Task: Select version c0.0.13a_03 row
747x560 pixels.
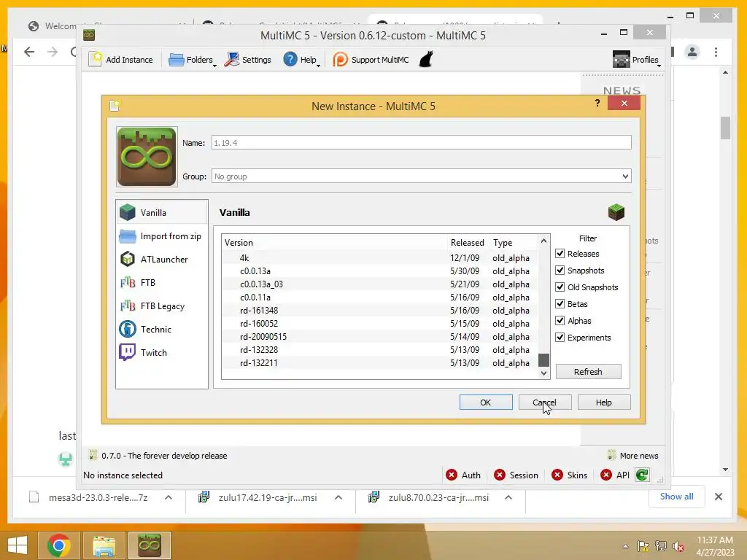Action: click(x=379, y=284)
